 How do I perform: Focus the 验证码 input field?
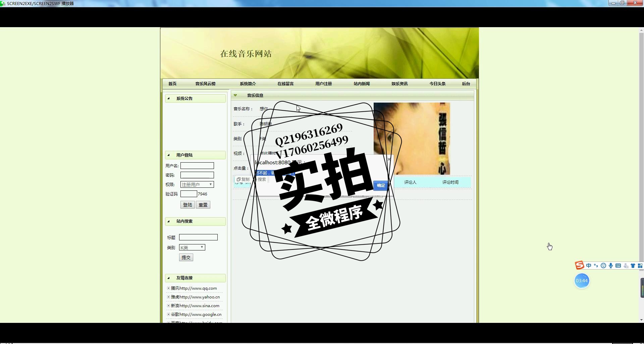click(189, 194)
